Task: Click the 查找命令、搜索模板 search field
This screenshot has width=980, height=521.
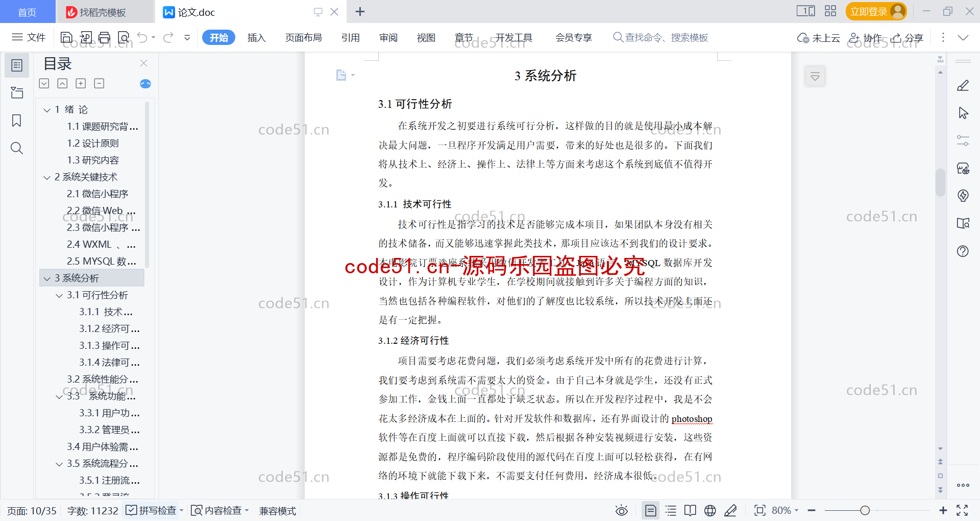Action: point(660,37)
